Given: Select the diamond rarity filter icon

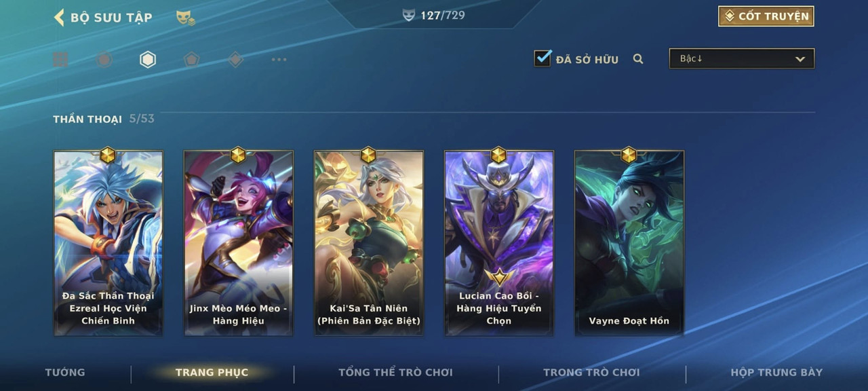Looking at the screenshot, I should click(x=235, y=60).
